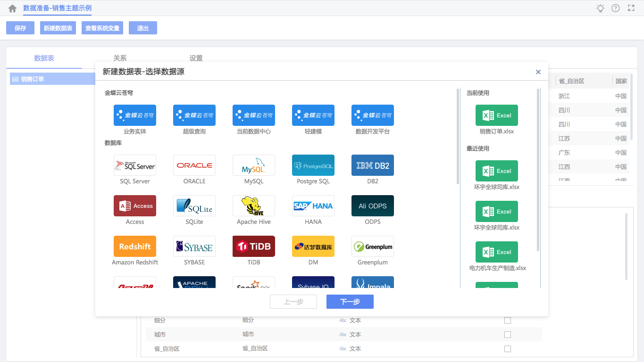Tick the checkbox in the 省_自治区 row
Viewport: 644px width, 362px height.
[x=508, y=349]
